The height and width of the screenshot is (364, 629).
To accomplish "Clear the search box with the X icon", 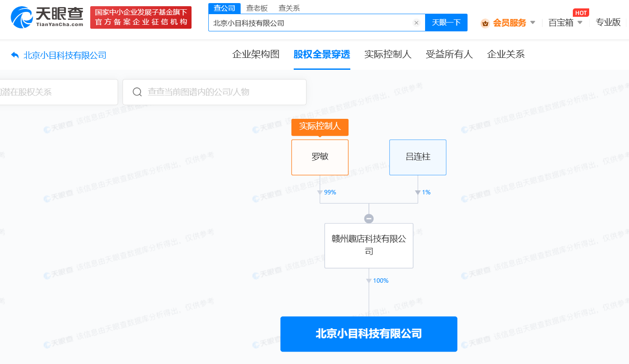I will (x=416, y=23).
